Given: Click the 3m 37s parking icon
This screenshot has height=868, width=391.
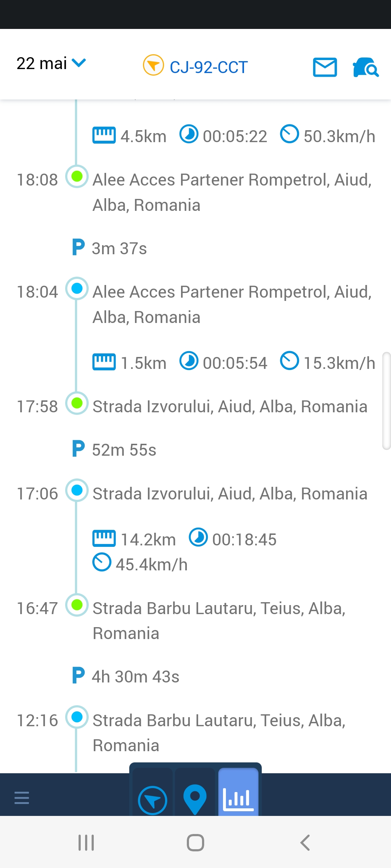Looking at the screenshot, I should coord(78,247).
